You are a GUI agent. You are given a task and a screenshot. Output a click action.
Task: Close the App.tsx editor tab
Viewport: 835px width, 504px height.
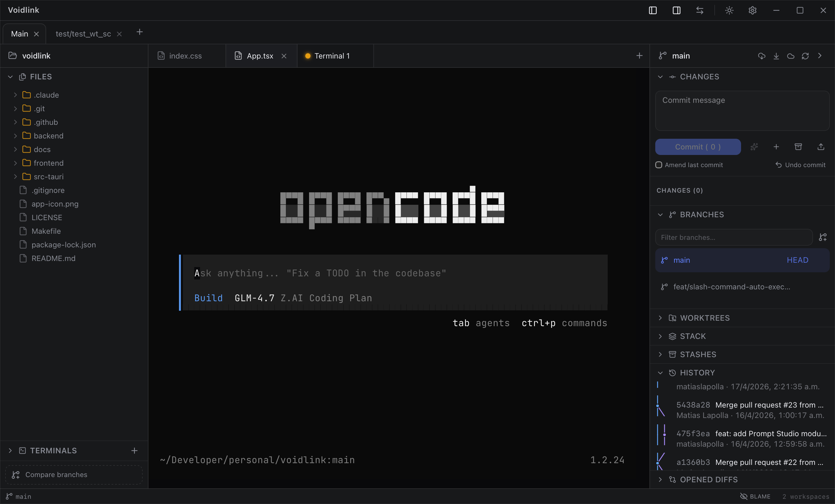point(284,56)
